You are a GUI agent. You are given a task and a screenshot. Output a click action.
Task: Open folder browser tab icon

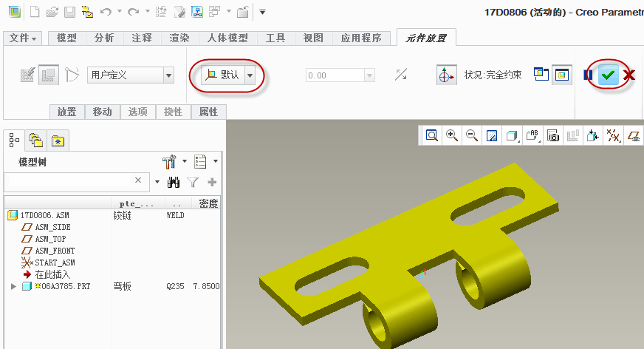pos(36,140)
